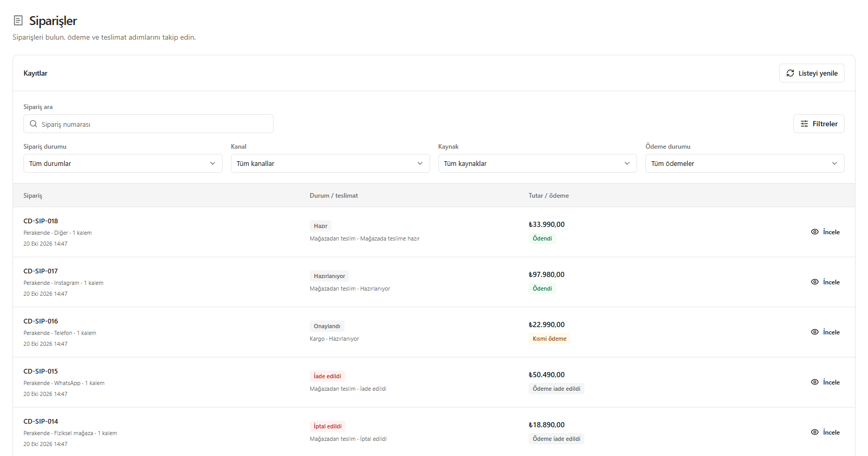Image resolution: width=868 pixels, height=456 pixels.
Task: Open the Sipariş durumu dropdown
Action: click(x=123, y=163)
